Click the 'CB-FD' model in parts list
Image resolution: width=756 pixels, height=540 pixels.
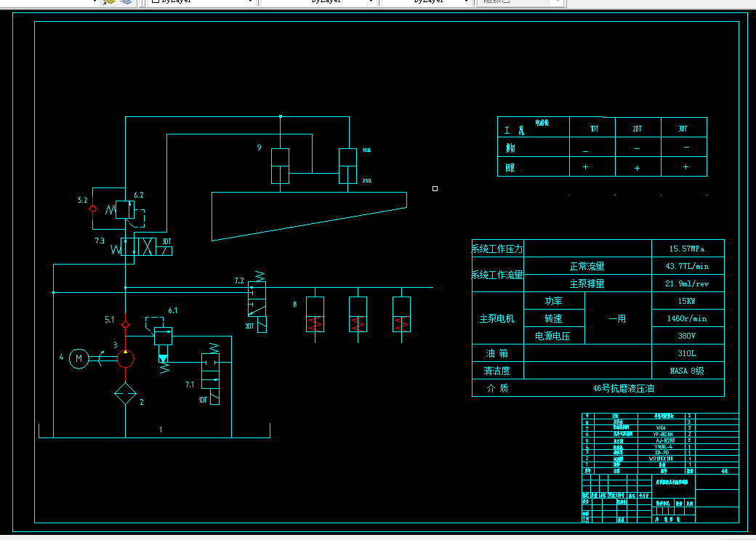(661, 453)
